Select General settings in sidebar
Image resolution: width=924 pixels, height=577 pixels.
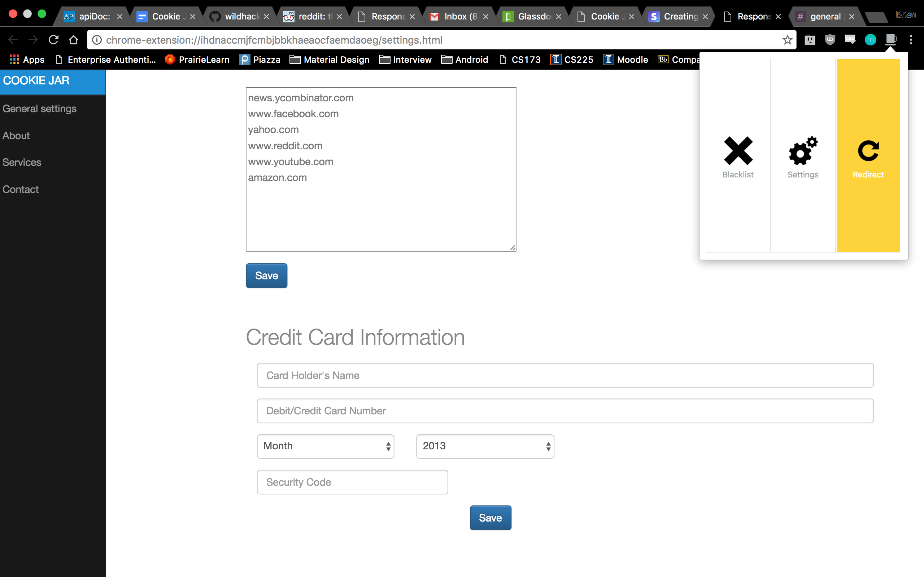(x=40, y=109)
